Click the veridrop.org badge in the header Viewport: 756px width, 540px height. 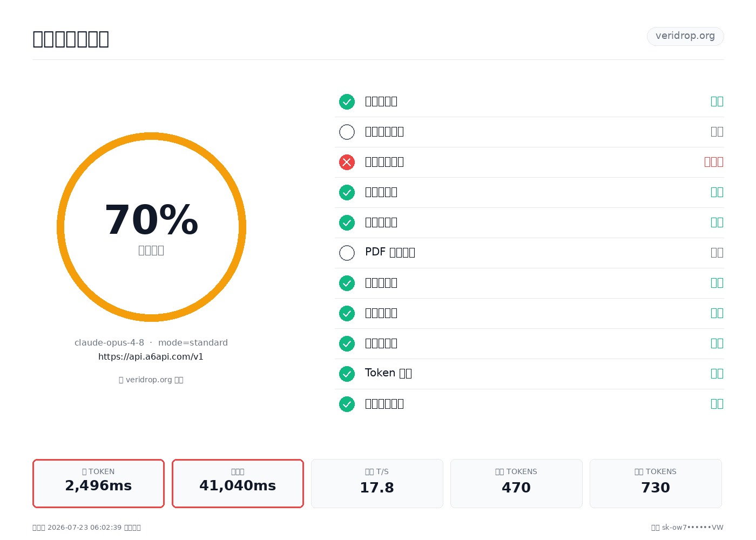[x=685, y=36]
